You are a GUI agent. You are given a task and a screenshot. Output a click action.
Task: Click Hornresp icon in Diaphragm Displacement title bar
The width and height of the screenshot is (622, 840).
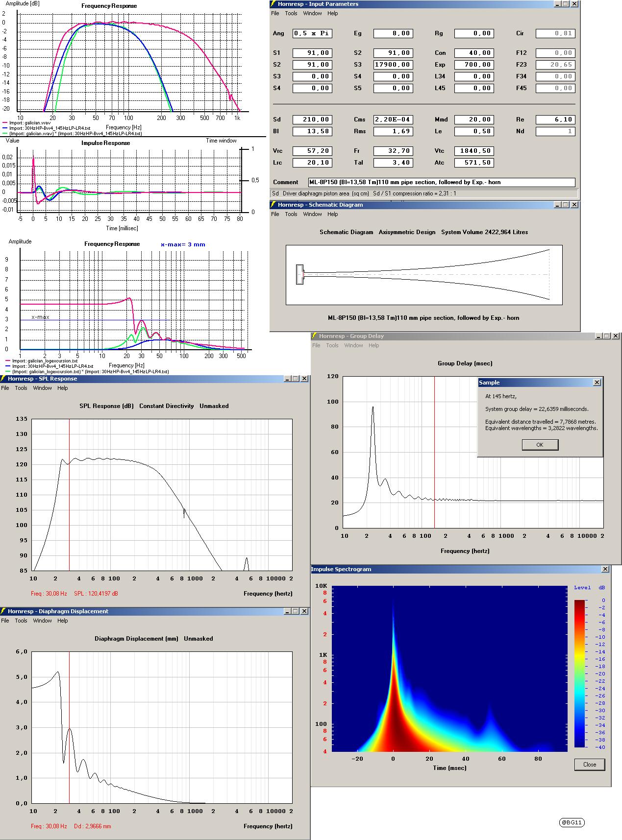click(x=3, y=611)
